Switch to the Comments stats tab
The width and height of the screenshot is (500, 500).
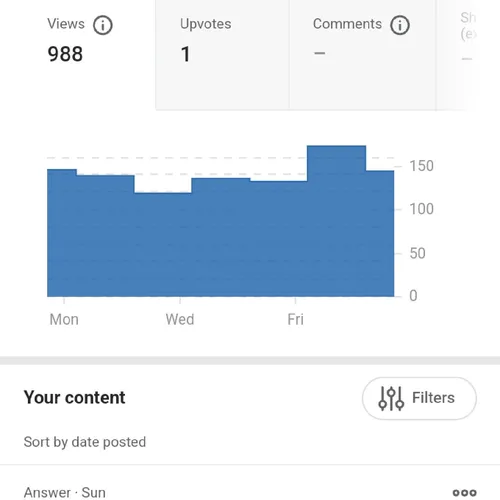coord(363,55)
